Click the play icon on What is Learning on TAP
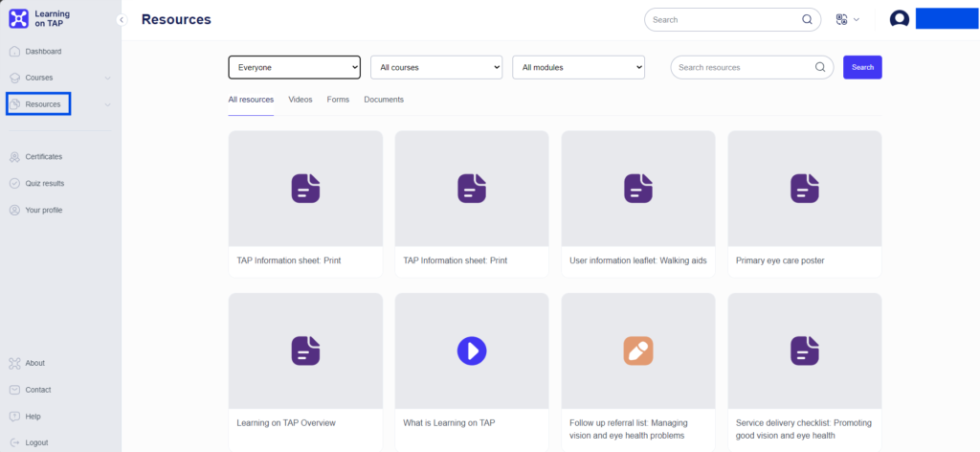This screenshot has height=452, width=980. tap(472, 350)
